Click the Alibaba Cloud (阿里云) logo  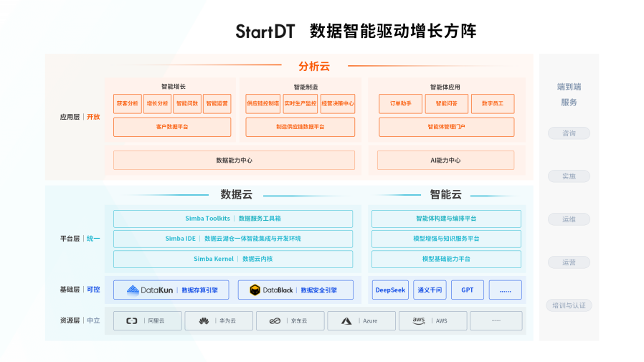tap(132, 321)
